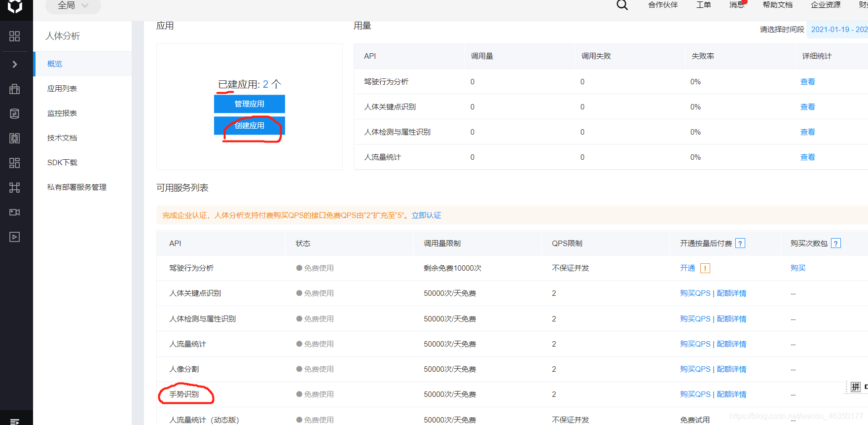868x425 pixels.
Task: Click help icon next to 开通按量后付费
Action: [740, 244]
